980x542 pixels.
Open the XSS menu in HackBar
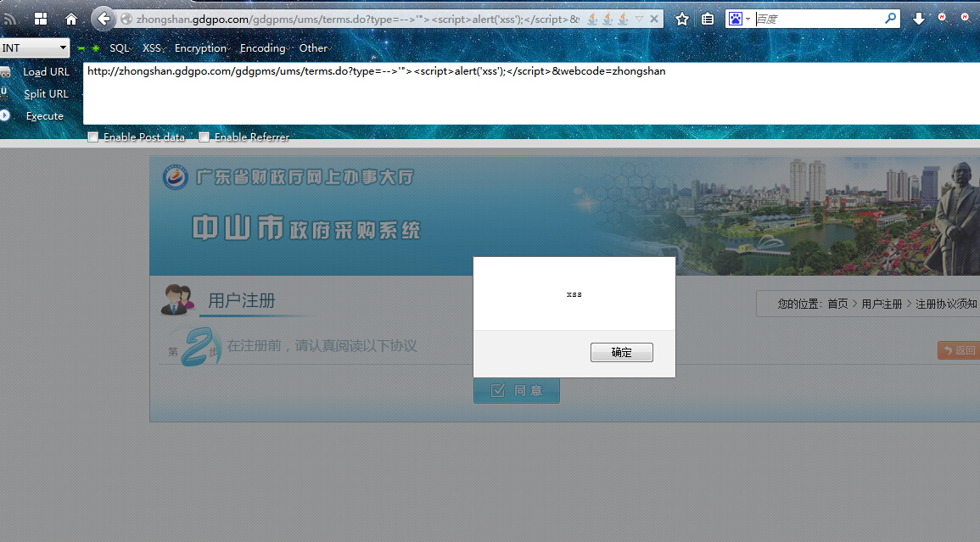point(153,48)
